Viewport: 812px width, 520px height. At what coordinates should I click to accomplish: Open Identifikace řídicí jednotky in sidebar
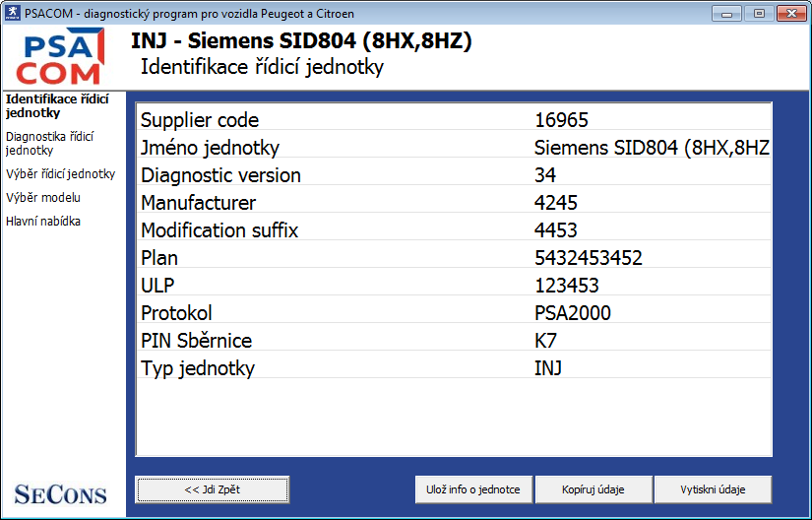[57, 105]
